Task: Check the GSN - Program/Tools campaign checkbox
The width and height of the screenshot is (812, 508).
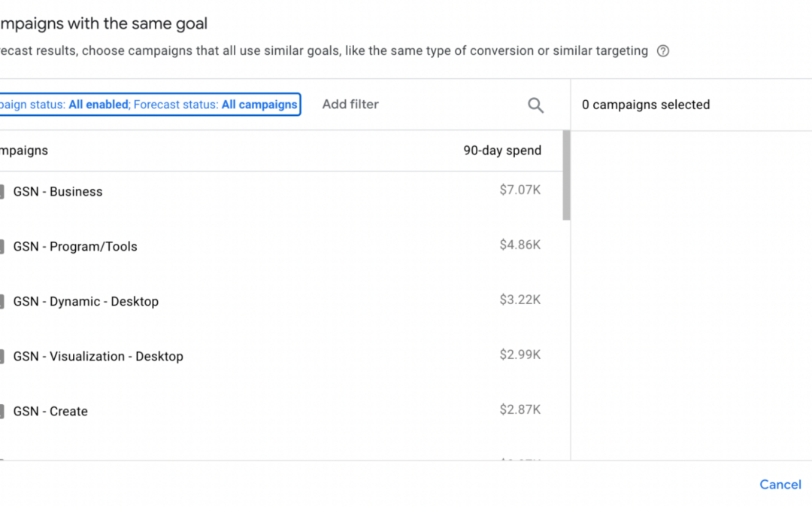Action: click(2, 247)
